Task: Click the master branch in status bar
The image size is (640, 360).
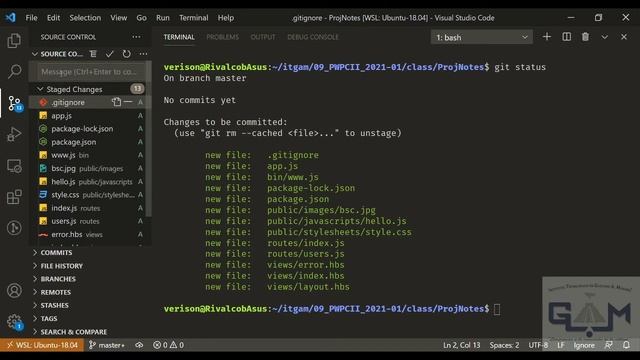Action: point(107,345)
